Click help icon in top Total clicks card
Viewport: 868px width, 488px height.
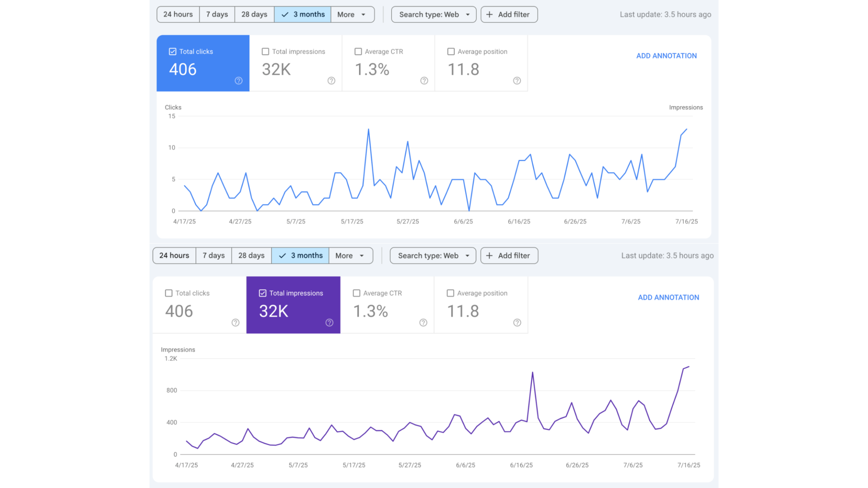[x=238, y=81]
